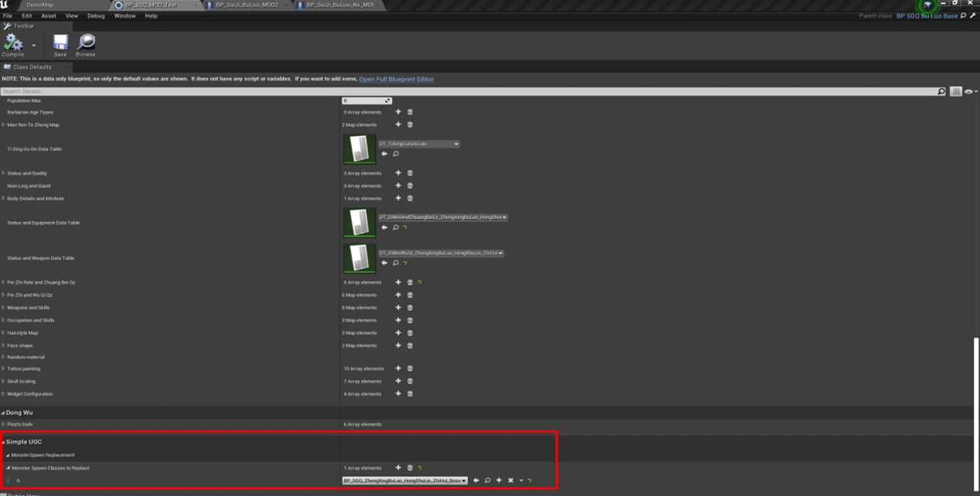Open Full Blueprint Editor link
Viewport: 980px width, 496px height.
pyautogui.click(x=396, y=79)
